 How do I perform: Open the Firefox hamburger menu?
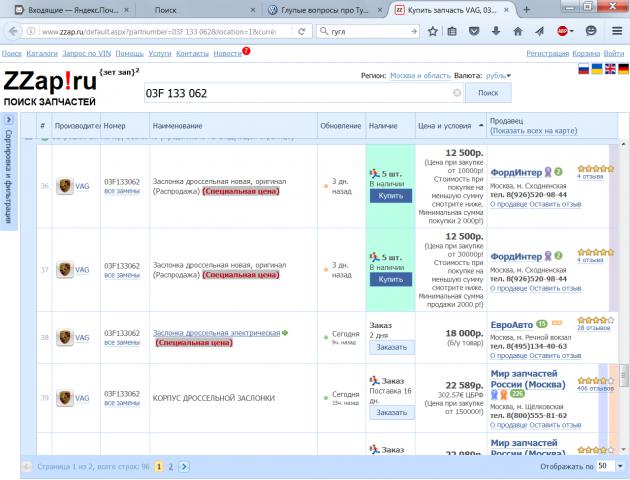tap(617, 31)
